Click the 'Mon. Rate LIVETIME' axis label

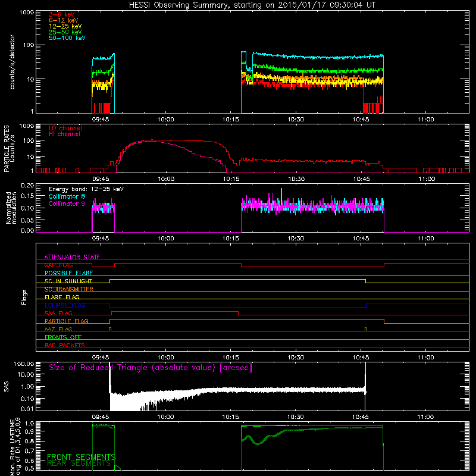click(x=12, y=447)
